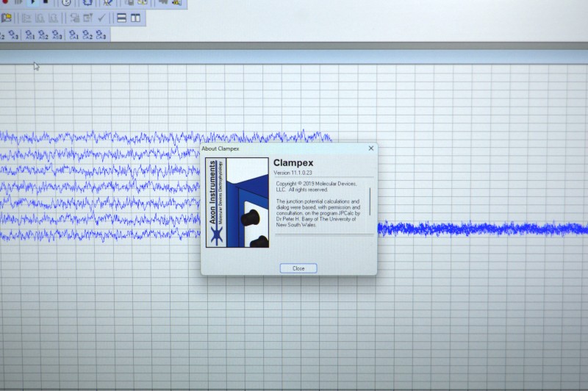Click the scrollbar beside the copyright text
This screenshot has width=588, height=391.
point(370,201)
